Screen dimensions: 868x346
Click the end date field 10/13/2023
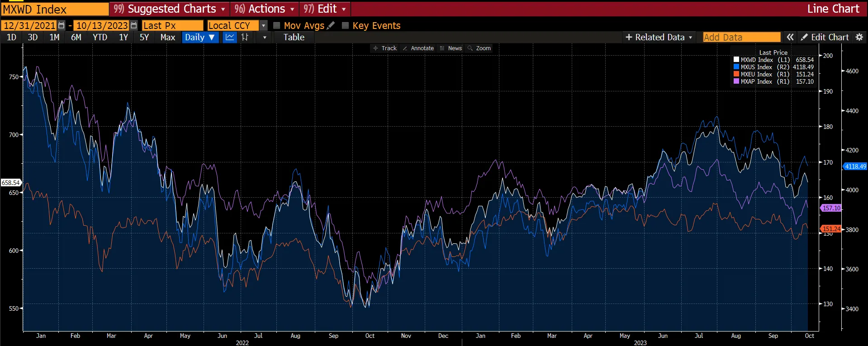coord(102,26)
